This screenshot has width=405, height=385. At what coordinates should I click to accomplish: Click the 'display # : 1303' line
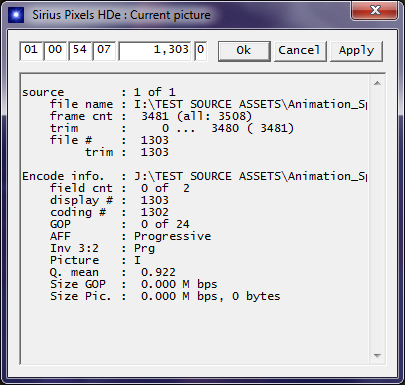click(x=109, y=200)
